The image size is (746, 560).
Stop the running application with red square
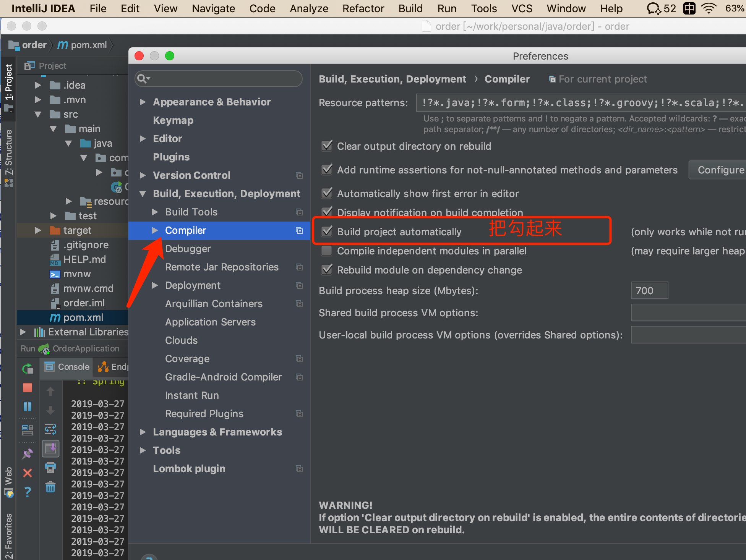click(x=28, y=388)
